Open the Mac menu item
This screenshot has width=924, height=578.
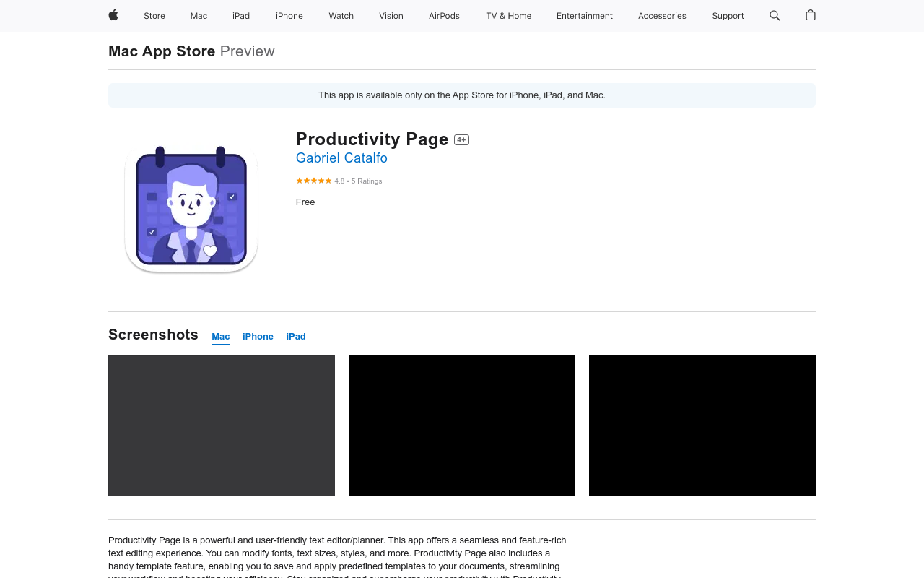199,16
